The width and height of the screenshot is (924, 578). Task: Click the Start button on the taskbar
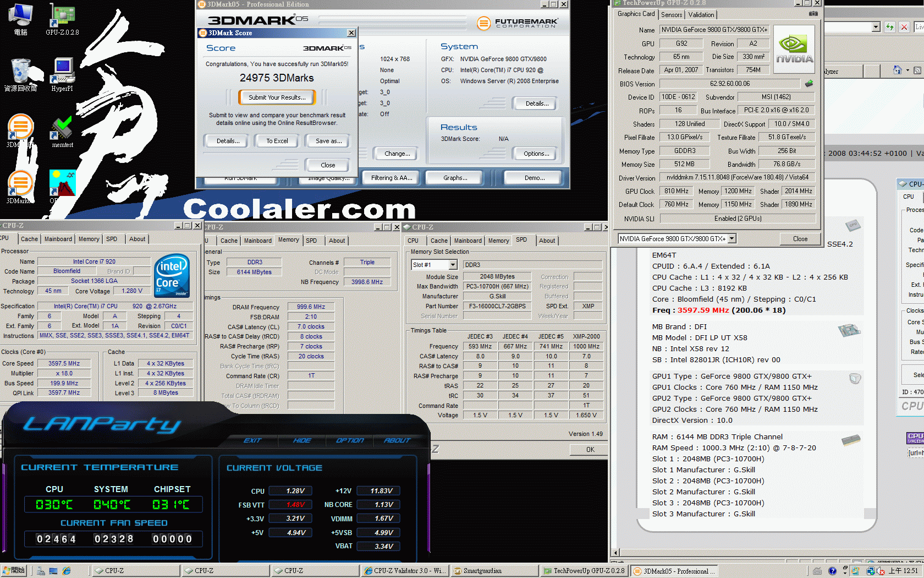click(14, 571)
